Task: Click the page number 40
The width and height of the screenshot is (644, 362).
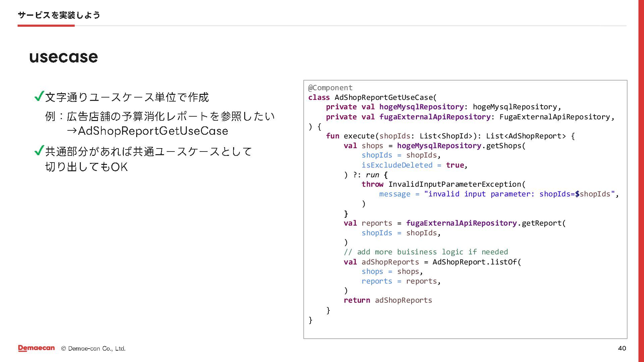Action: tap(622, 348)
